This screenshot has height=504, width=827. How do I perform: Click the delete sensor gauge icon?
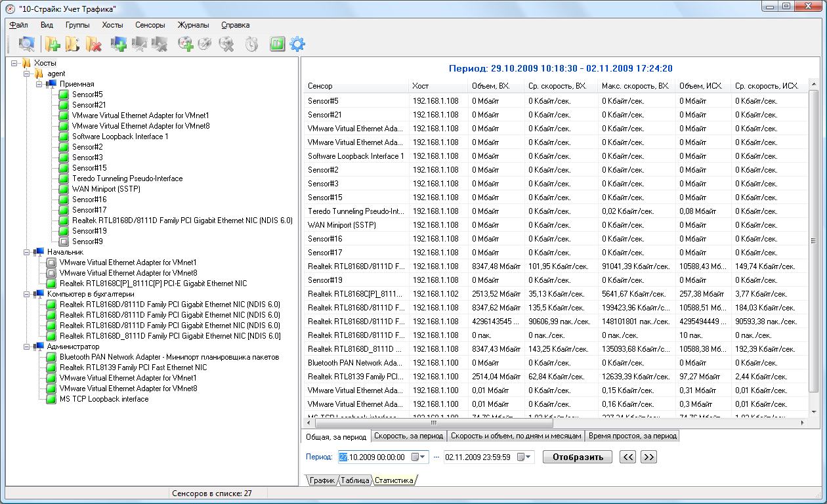point(226,45)
